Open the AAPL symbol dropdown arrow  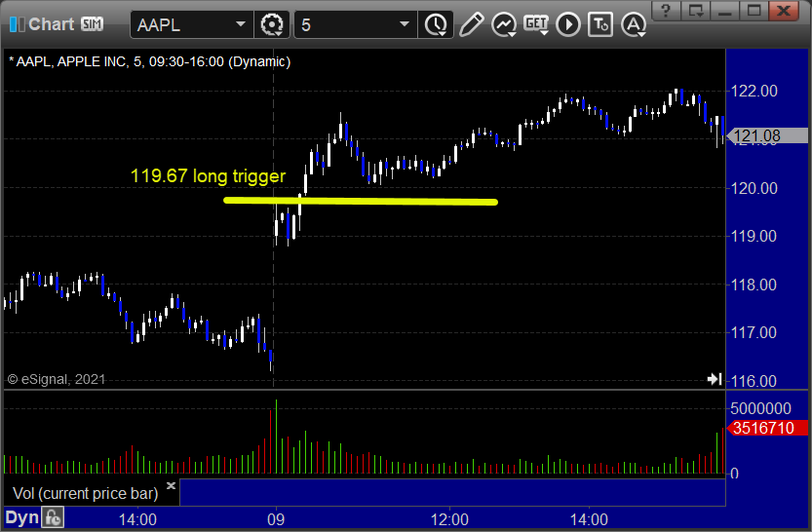tap(240, 24)
